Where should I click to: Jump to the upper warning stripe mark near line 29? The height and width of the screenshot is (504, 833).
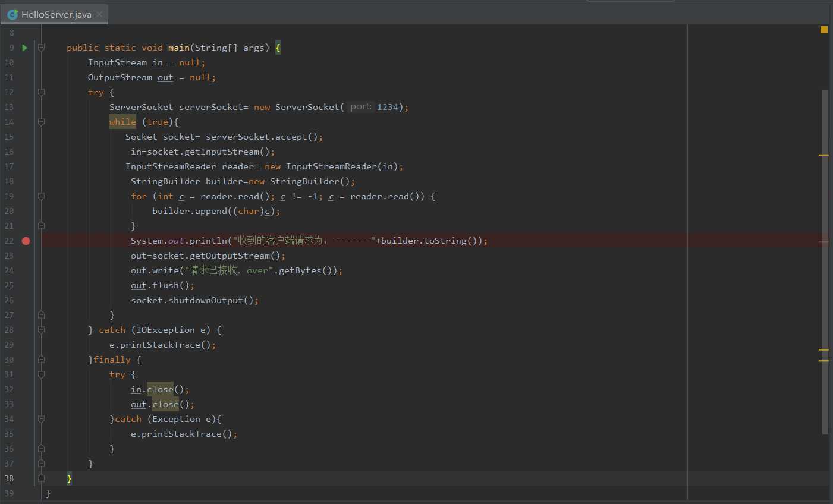click(823, 349)
